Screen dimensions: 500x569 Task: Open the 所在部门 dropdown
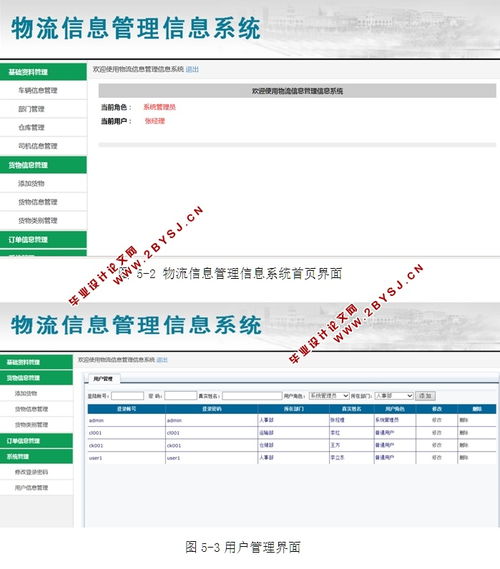(394, 396)
